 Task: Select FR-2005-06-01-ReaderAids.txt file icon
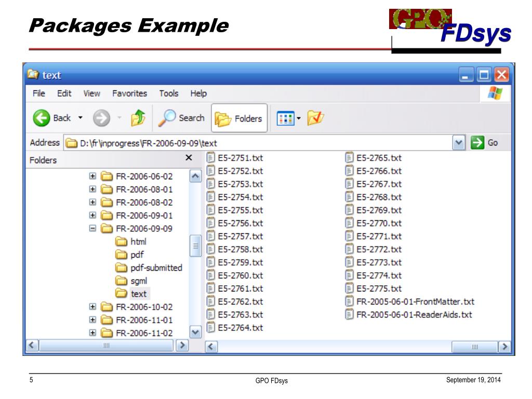349,314
